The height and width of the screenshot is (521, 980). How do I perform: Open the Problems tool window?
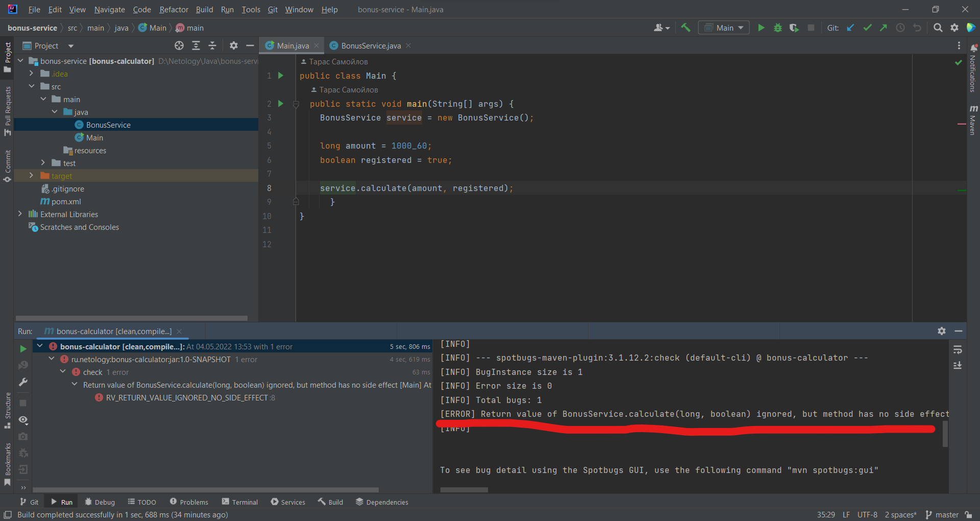[x=189, y=502]
